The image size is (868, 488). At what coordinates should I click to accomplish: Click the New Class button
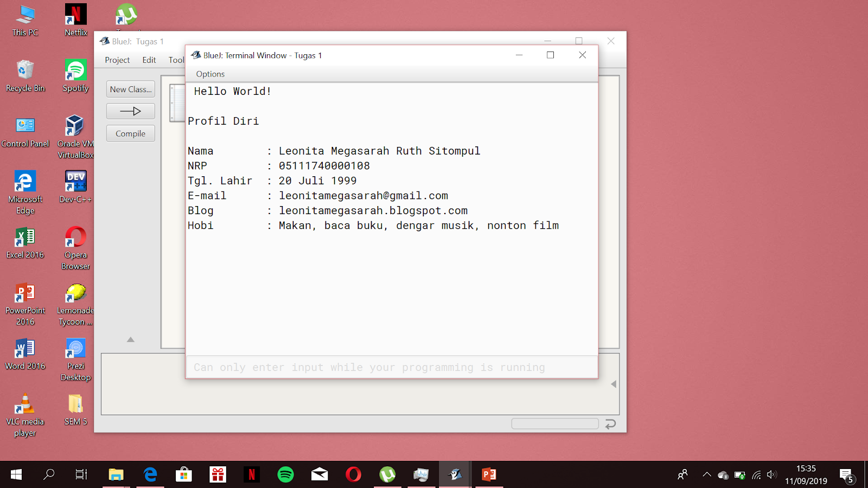click(130, 89)
